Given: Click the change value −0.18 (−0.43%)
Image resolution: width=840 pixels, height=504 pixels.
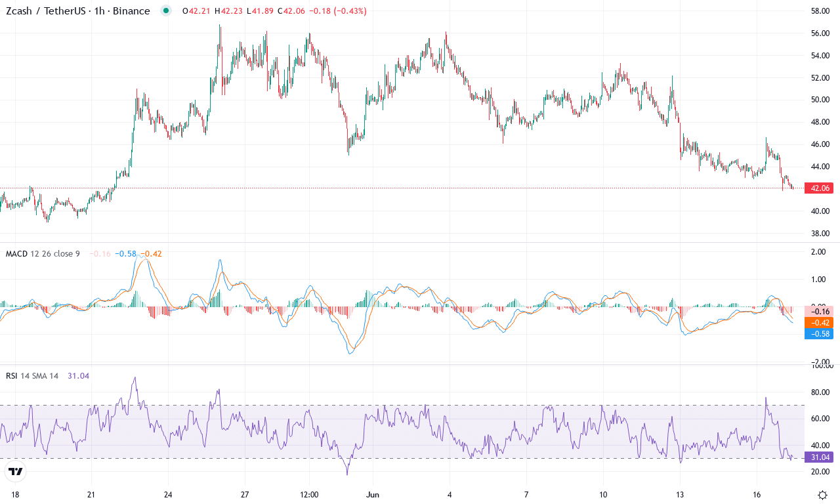Looking at the screenshot, I should point(338,11).
